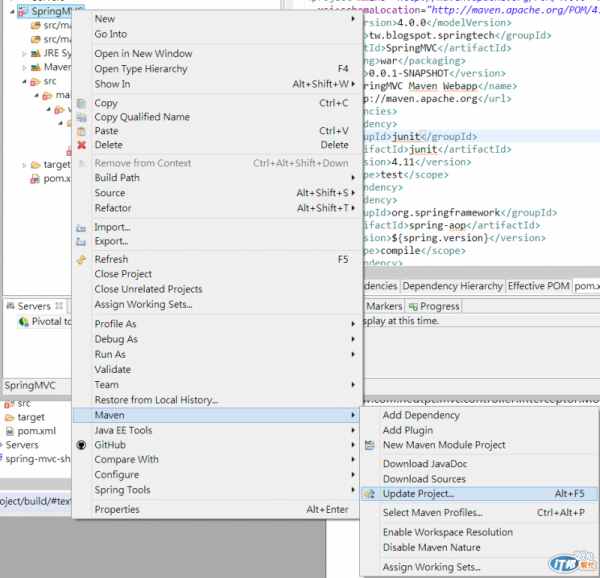Screen dimensions: 600x578
Task: Select Open Type Hierarchy
Action: coord(215,69)
